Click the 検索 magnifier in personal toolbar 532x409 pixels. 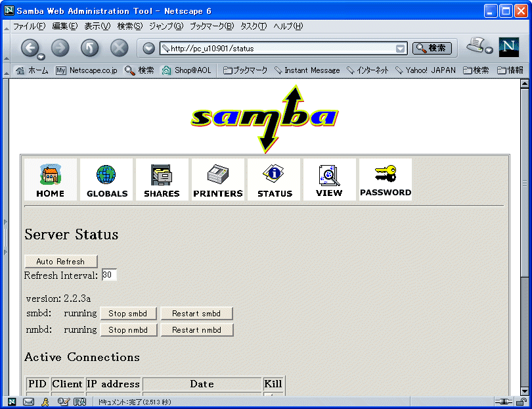139,70
